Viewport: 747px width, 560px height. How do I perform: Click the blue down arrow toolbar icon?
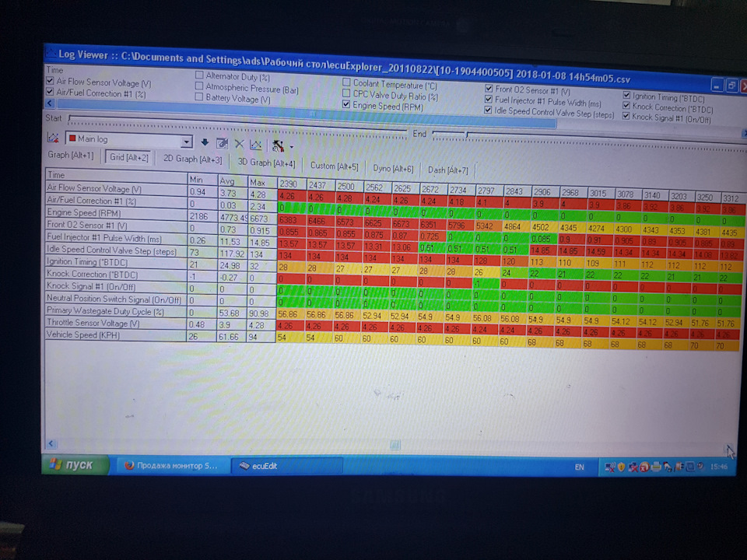tap(205, 142)
